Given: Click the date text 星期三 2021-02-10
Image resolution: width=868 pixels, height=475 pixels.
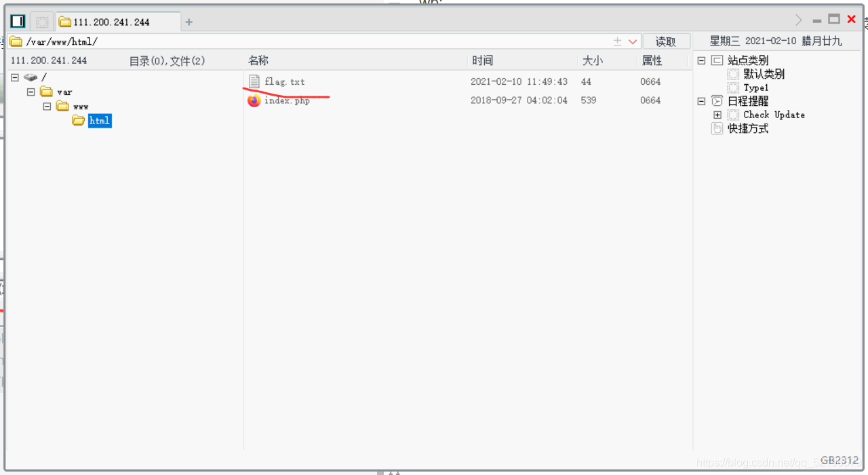Looking at the screenshot, I should [x=753, y=41].
